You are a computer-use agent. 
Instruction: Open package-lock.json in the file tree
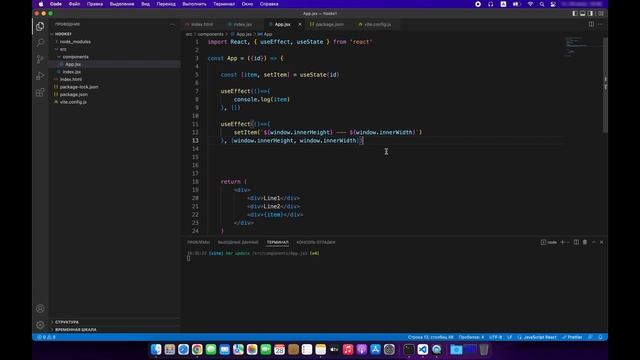point(114,87)
